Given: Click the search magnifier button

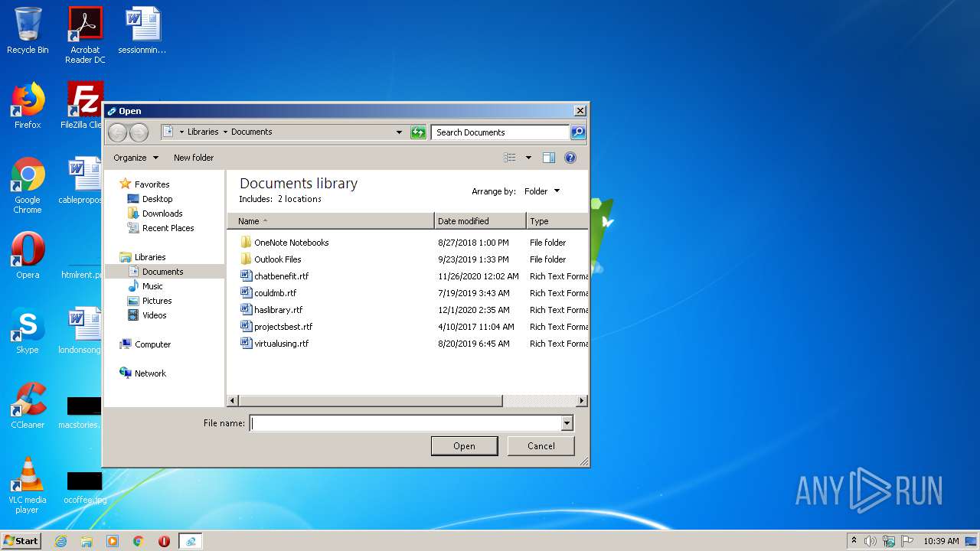Looking at the screenshot, I should pos(578,132).
